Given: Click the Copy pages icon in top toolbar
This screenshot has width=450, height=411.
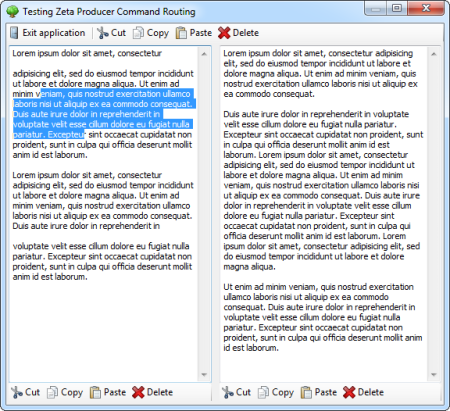Looking at the screenshot, I should [x=138, y=33].
